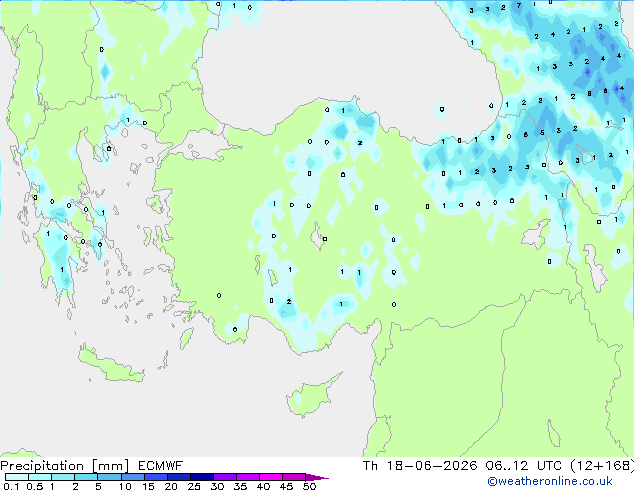The image size is (634, 490).
Task: Click the 15–20 mm legend color box
Action: (x=155, y=477)
